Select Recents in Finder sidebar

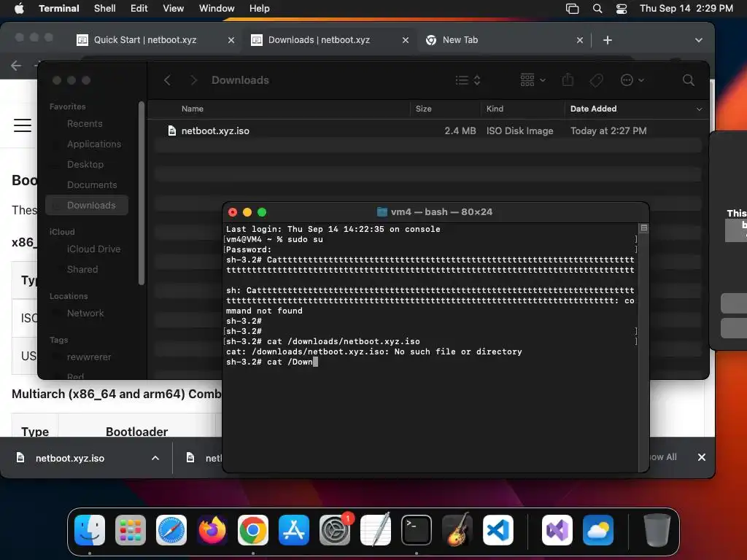[x=85, y=124]
